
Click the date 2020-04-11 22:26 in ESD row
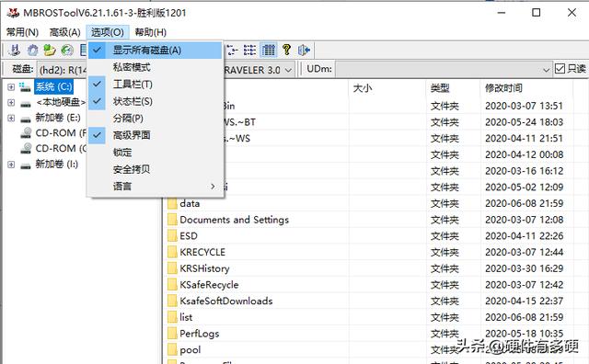(x=524, y=236)
